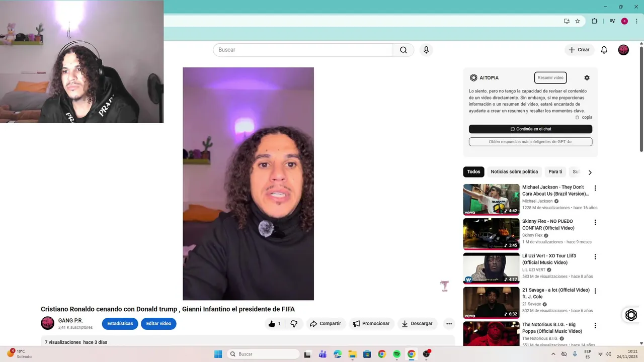
Task: Open OBS Studio from taskbar
Action: click(x=427, y=354)
